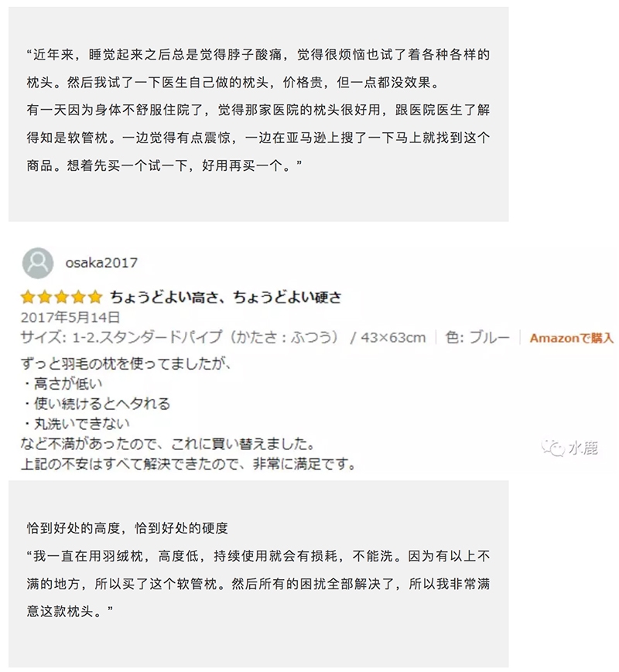
Task: Click the first star in the rating
Action: coord(27,297)
